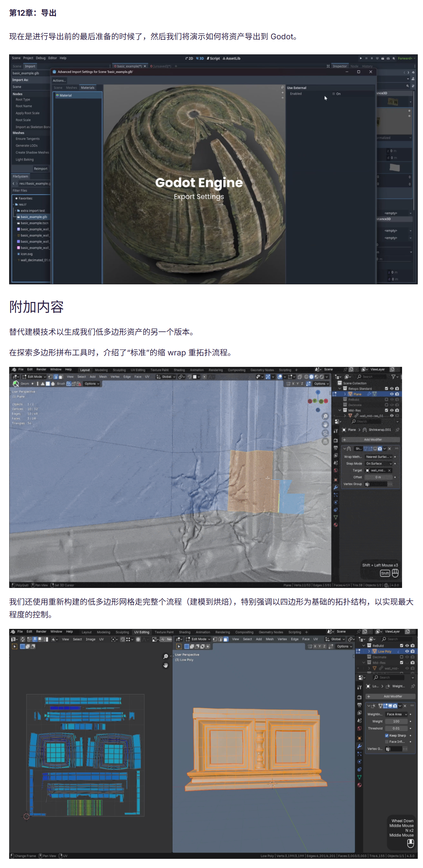This screenshot has width=423, height=868.
Task: Open the Snap Mode On Surface dropdown
Action: pyautogui.click(x=379, y=464)
